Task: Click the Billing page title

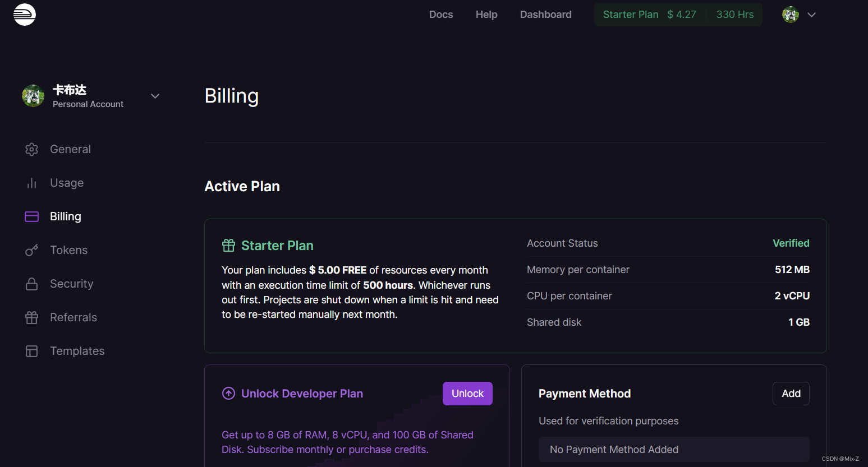Action: pyautogui.click(x=232, y=96)
